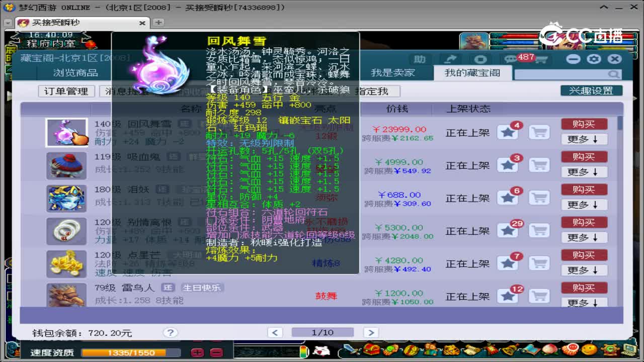This screenshot has width=644, height=362.
Task: Buy the 回风舞雪 at ¥23999
Action: coord(584,124)
